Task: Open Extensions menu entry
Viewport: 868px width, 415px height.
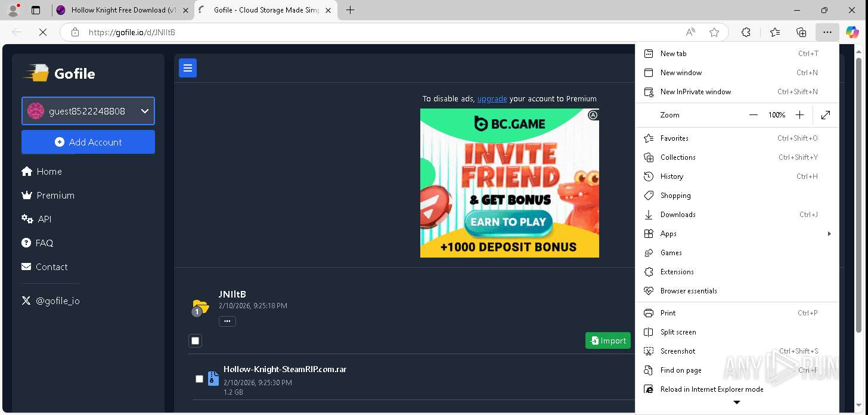Action: point(737,272)
